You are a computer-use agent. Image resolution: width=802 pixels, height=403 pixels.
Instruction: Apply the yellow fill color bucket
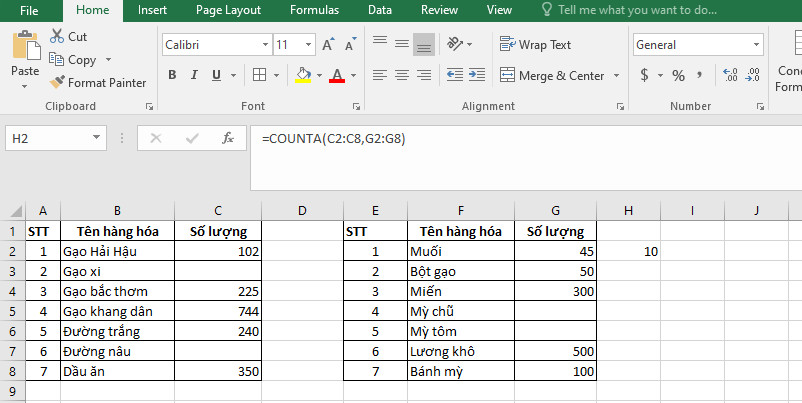point(304,75)
